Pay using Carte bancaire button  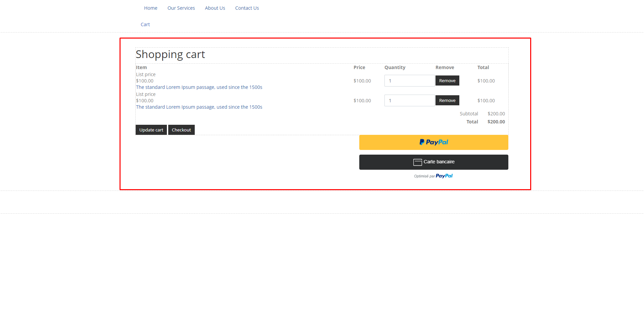tap(433, 162)
